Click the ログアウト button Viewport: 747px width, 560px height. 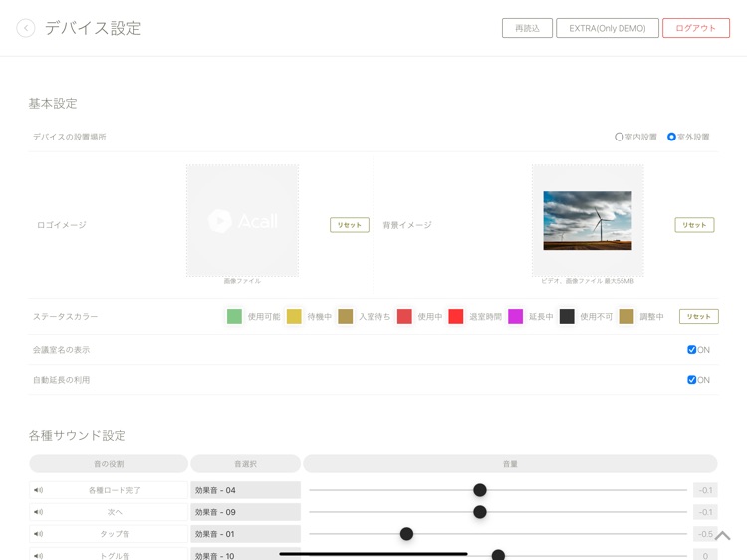[696, 28]
